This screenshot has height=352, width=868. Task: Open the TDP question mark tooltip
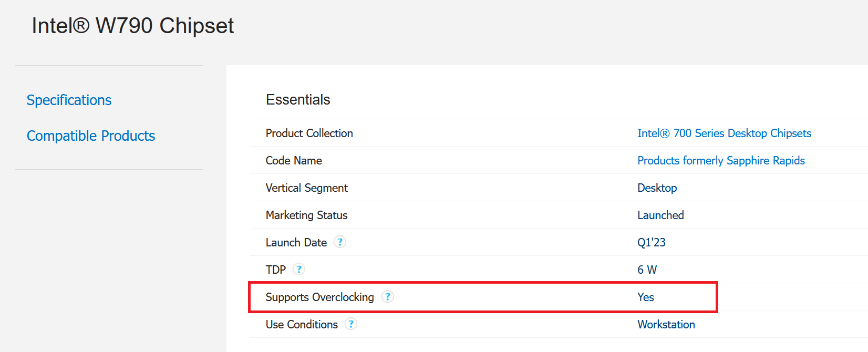click(299, 270)
